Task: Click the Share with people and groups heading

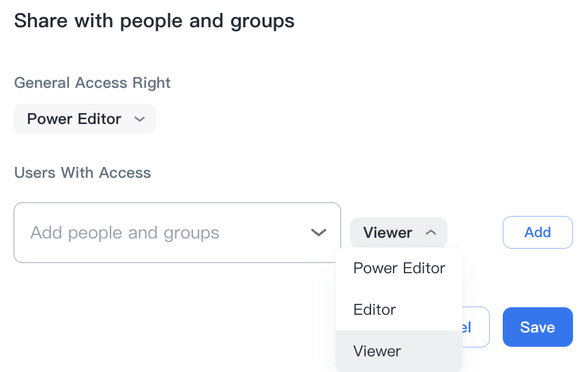Action: click(x=154, y=21)
